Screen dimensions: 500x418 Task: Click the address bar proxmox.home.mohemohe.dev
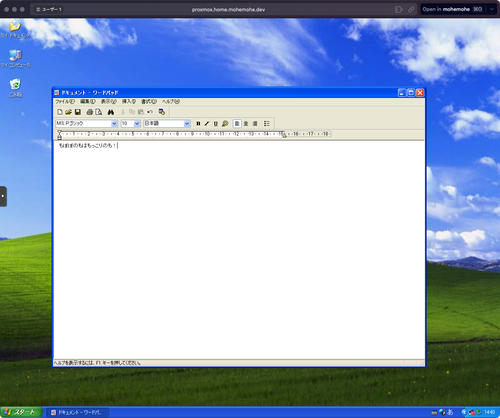pos(228,9)
